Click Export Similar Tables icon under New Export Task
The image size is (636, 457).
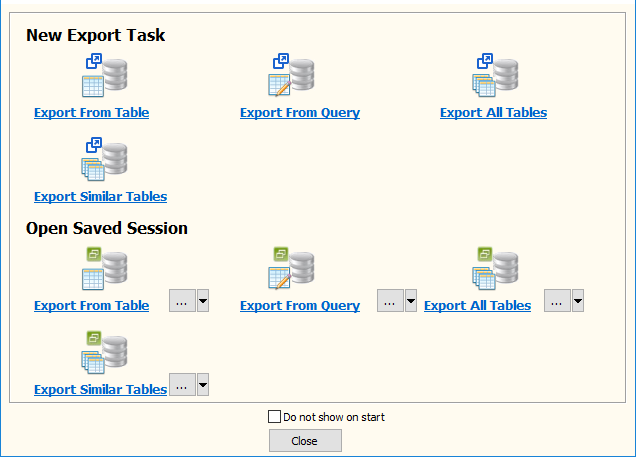pos(105,159)
